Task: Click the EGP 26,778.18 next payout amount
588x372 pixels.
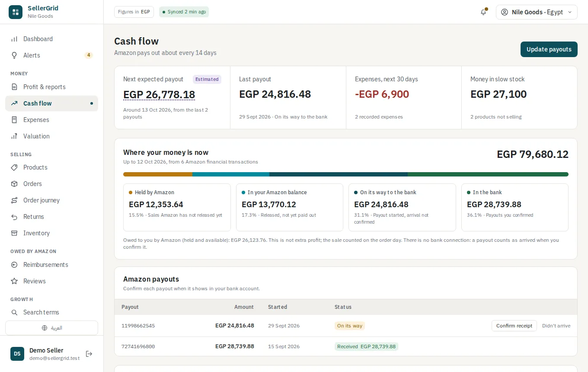Action: tap(159, 94)
